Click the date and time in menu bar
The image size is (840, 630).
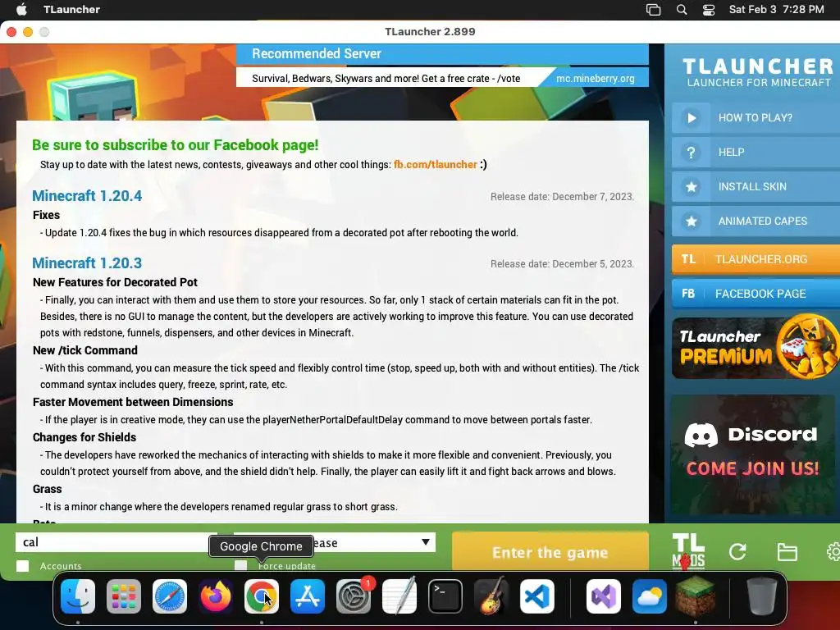(776, 9)
